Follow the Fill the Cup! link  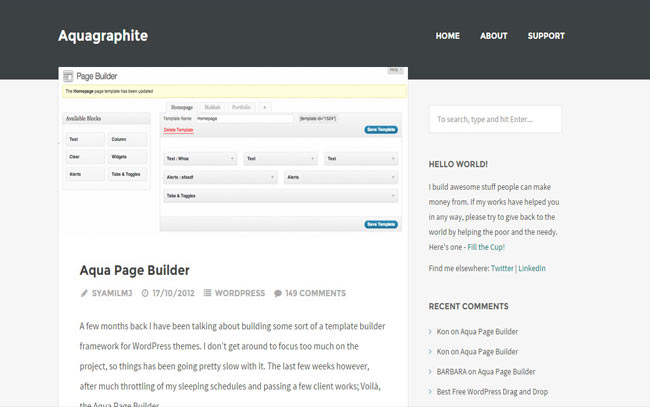[x=486, y=247]
